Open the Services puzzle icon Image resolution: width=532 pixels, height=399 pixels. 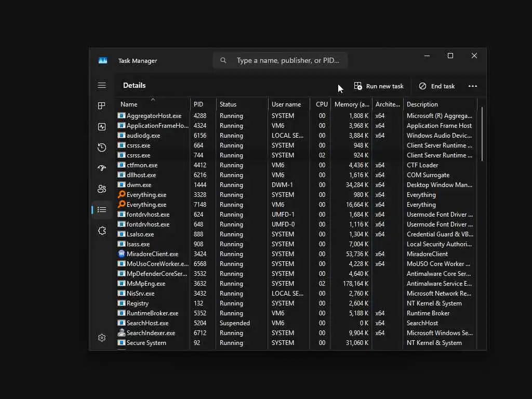[x=102, y=231]
